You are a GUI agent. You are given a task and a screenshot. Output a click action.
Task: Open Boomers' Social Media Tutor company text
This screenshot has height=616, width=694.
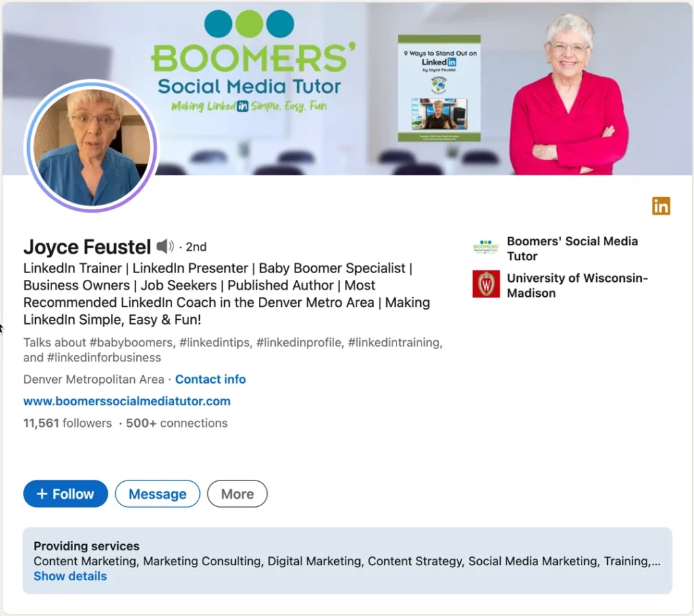click(x=572, y=249)
